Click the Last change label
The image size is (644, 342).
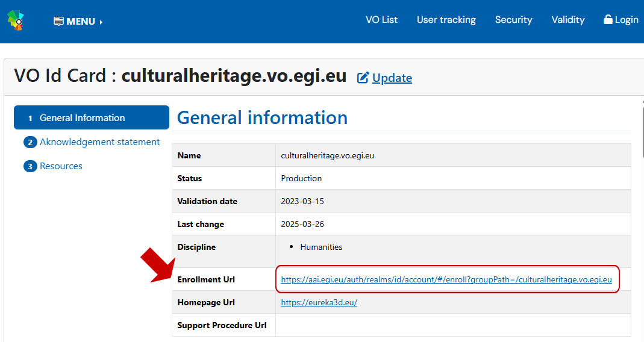pos(201,224)
